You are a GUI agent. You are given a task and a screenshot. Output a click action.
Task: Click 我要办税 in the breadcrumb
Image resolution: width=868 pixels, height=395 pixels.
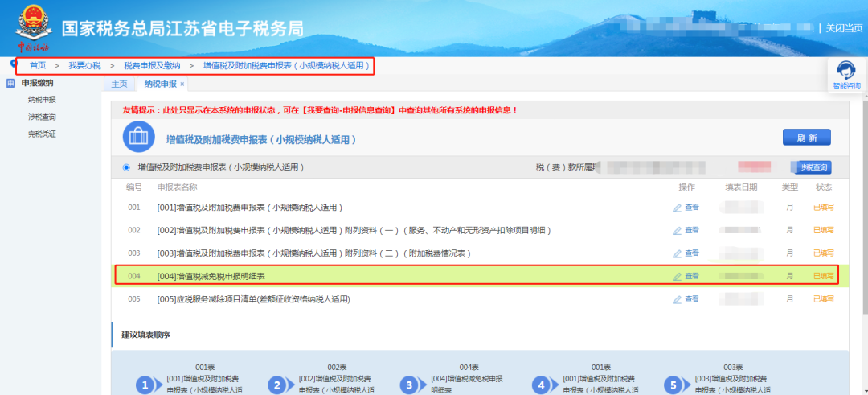(84, 65)
